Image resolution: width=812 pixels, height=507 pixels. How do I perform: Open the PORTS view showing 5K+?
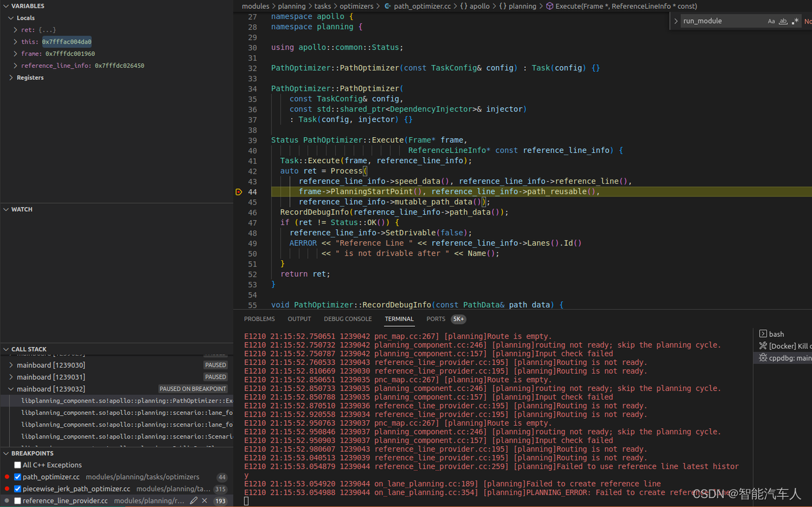tap(436, 319)
